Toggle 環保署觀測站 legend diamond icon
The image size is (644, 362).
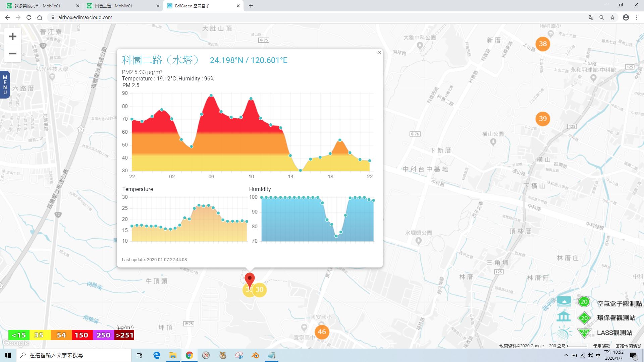pos(584,318)
